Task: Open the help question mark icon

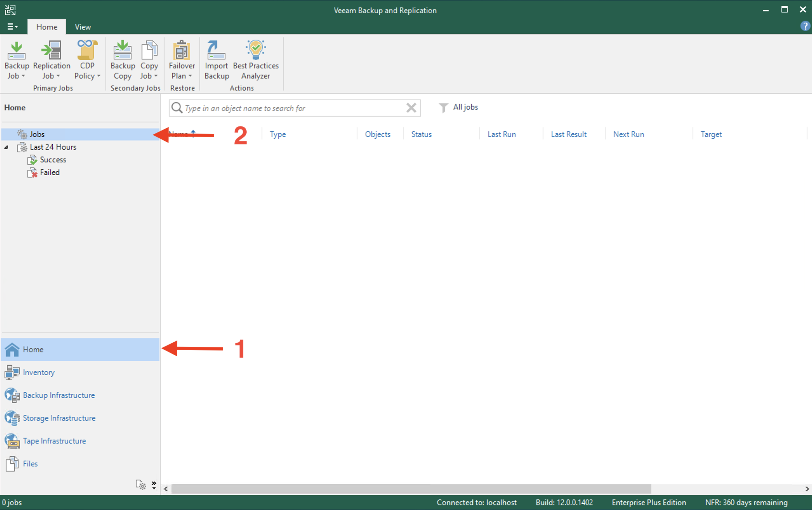Action: coord(805,26)
